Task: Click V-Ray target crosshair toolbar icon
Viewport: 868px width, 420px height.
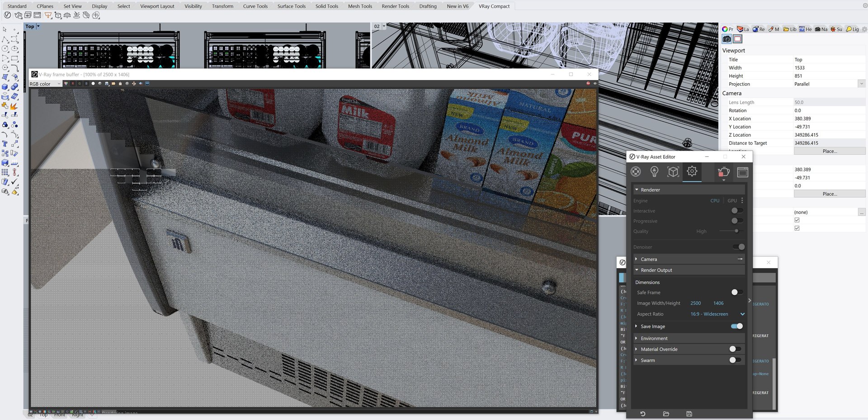Action: 96,15
